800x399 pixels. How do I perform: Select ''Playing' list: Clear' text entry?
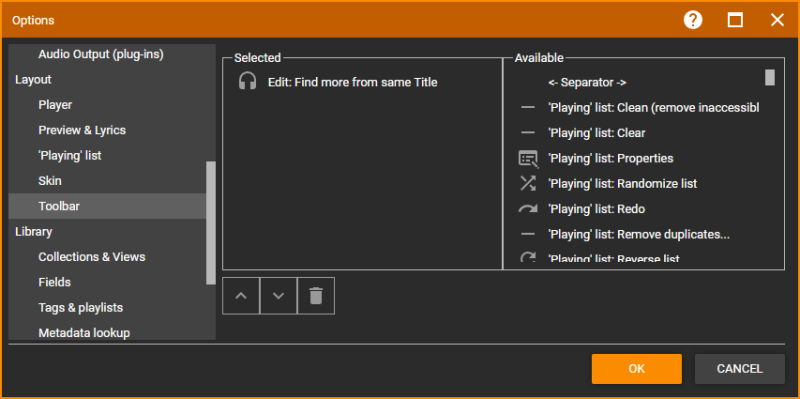596,133
